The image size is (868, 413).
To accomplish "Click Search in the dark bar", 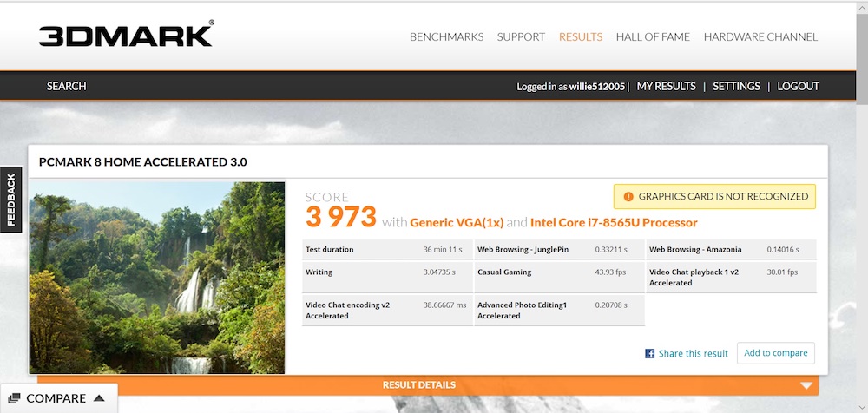I will tap(66, 86).
